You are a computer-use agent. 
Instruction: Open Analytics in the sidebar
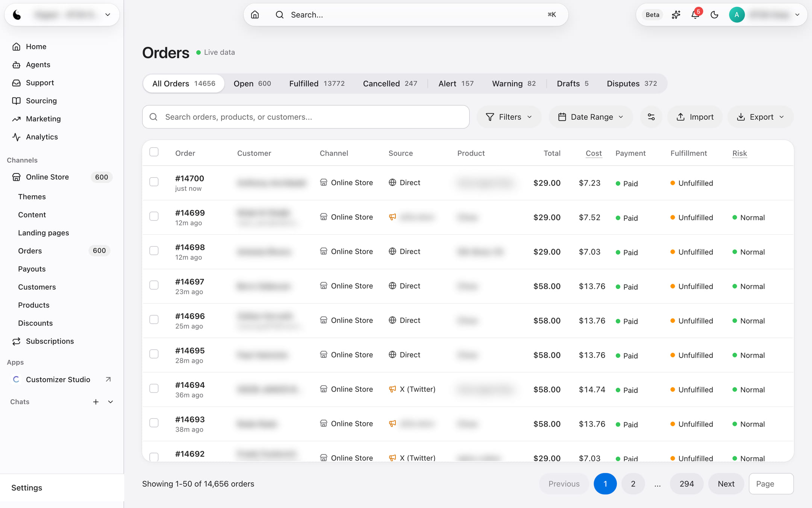click(42, 137)
